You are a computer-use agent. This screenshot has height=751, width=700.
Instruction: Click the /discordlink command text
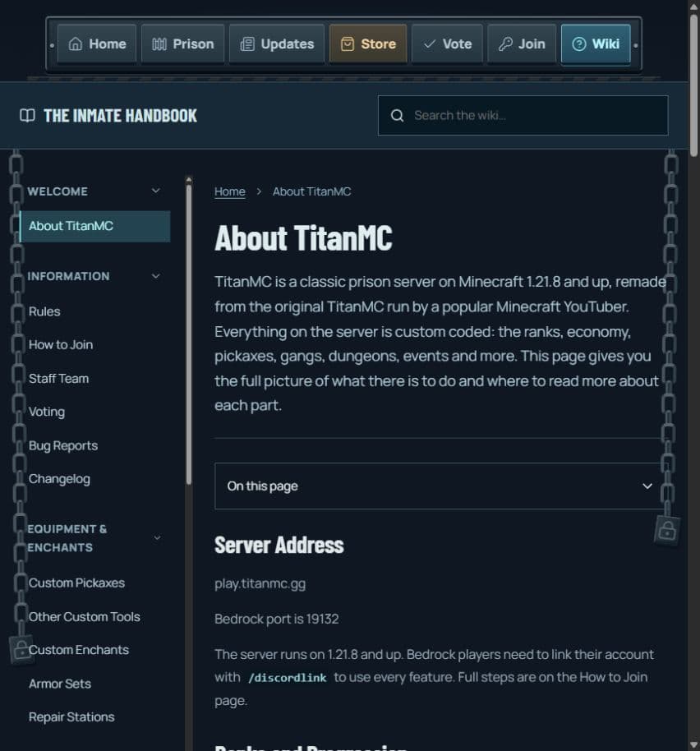pyautogui.click(x=288, y=678)
